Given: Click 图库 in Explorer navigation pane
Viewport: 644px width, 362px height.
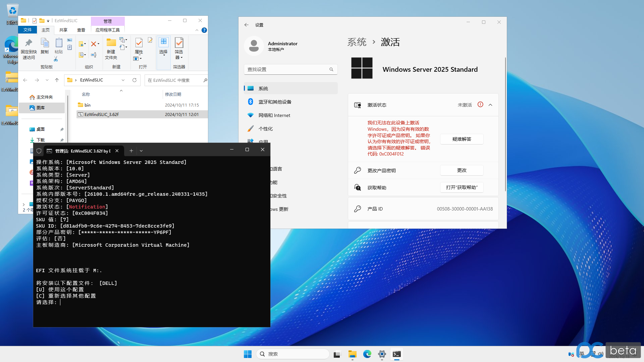Looking at the screenshot, I should coord(42,108).
